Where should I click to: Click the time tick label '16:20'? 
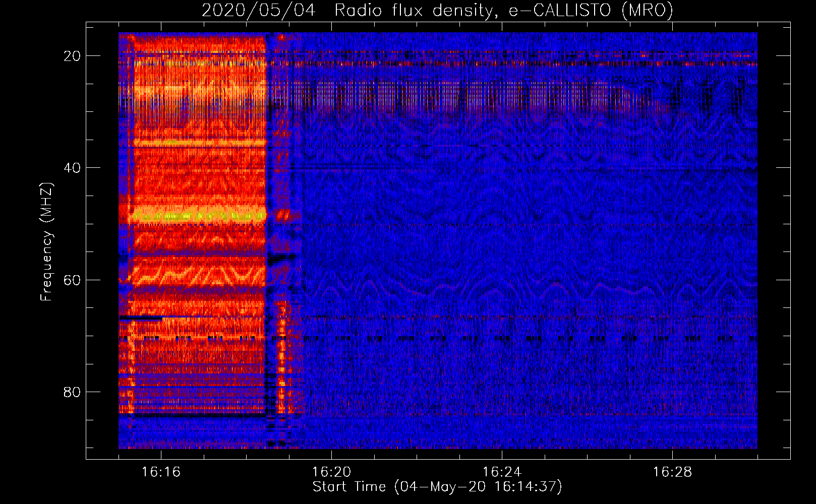click(331, 472)
